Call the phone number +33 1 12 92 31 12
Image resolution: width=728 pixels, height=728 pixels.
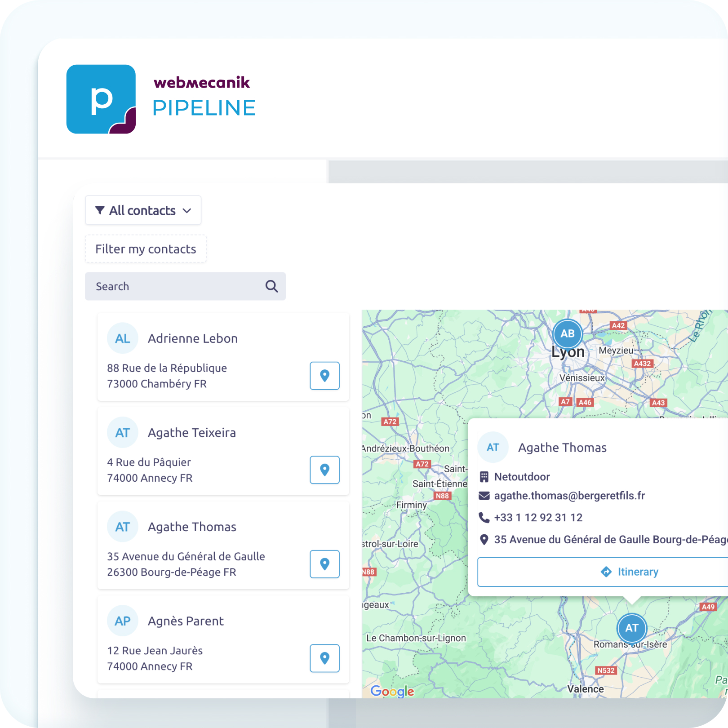click(x=538, y=518)
